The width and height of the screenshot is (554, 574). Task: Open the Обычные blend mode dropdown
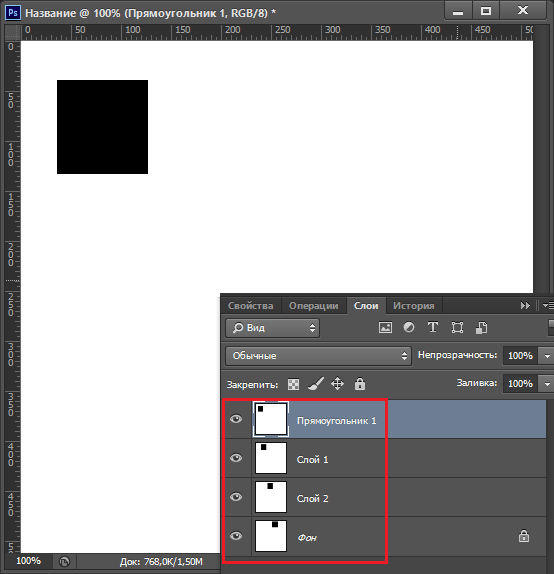point(318,356)
